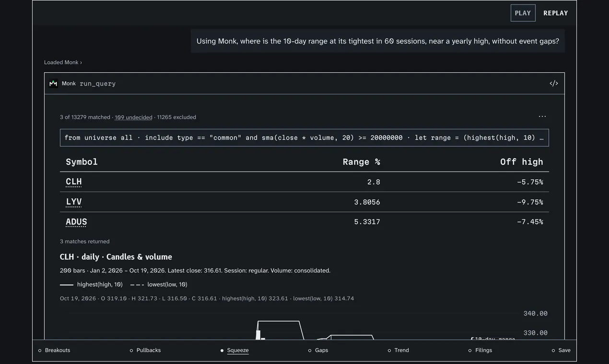Click the Monk logo icon
The image size is (609, 364).
click(53, 83)
